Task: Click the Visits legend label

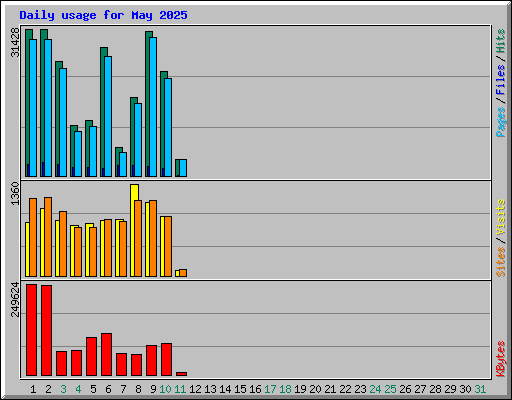Action: (x=500, y=217)
